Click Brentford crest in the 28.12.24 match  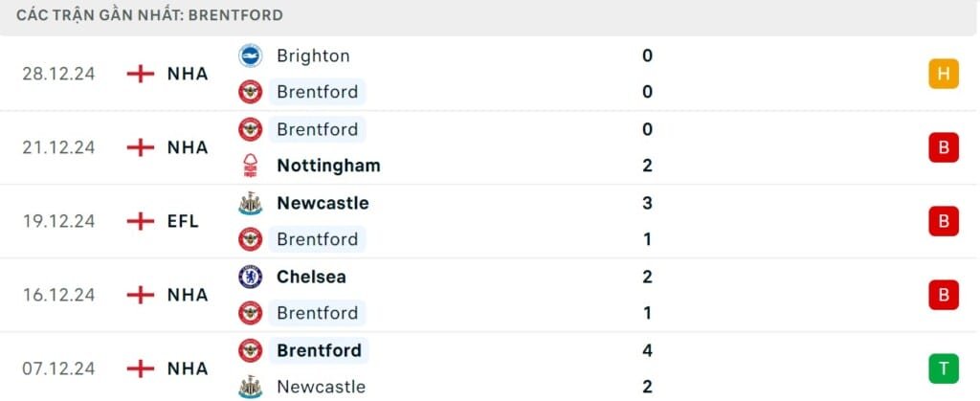pos(250,92)
